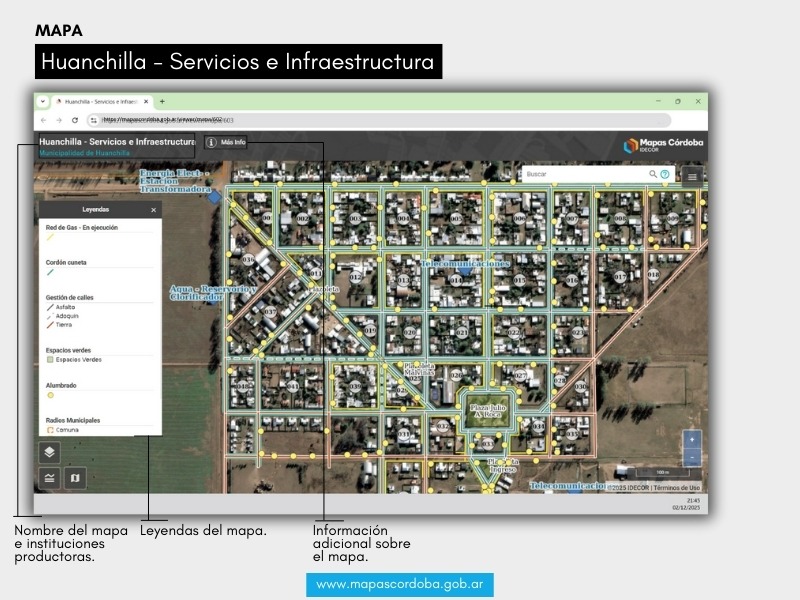The image size is (800, 600).
Task: Close the Leyendas panel
Action: click(x=153, y=210)
